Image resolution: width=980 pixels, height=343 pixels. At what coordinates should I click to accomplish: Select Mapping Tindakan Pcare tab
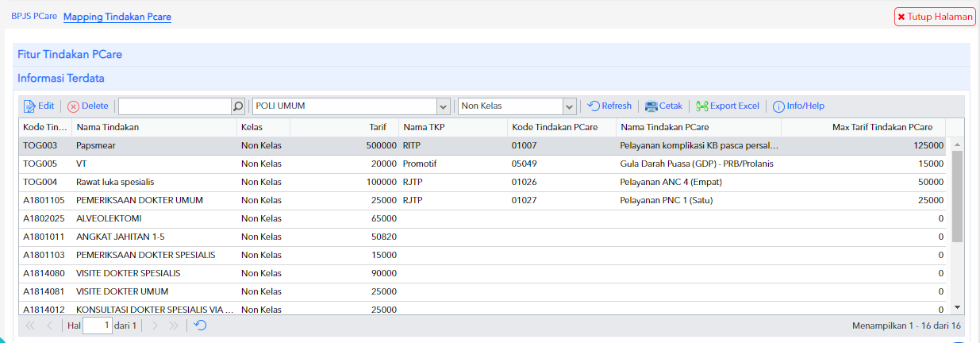click(117, 17)
